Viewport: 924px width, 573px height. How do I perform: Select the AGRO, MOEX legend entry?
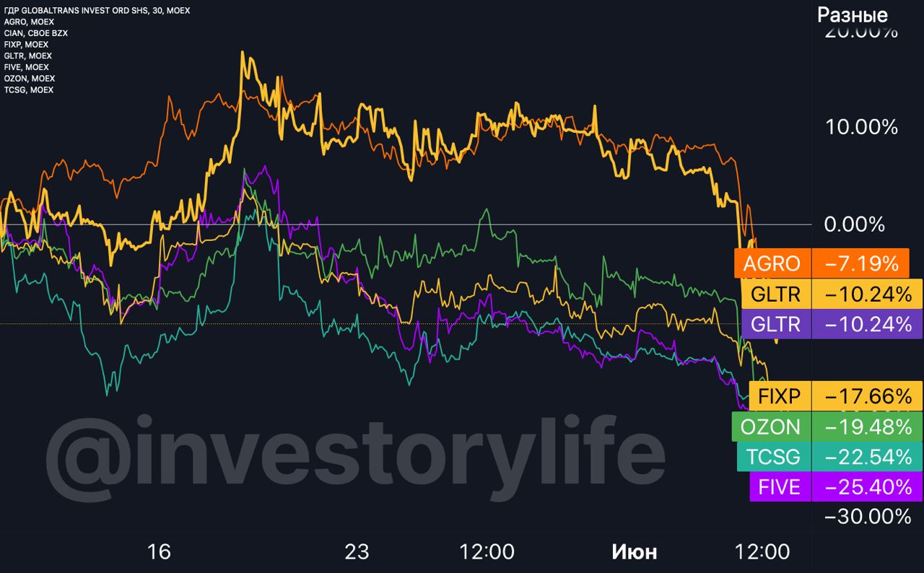(29, 22)
